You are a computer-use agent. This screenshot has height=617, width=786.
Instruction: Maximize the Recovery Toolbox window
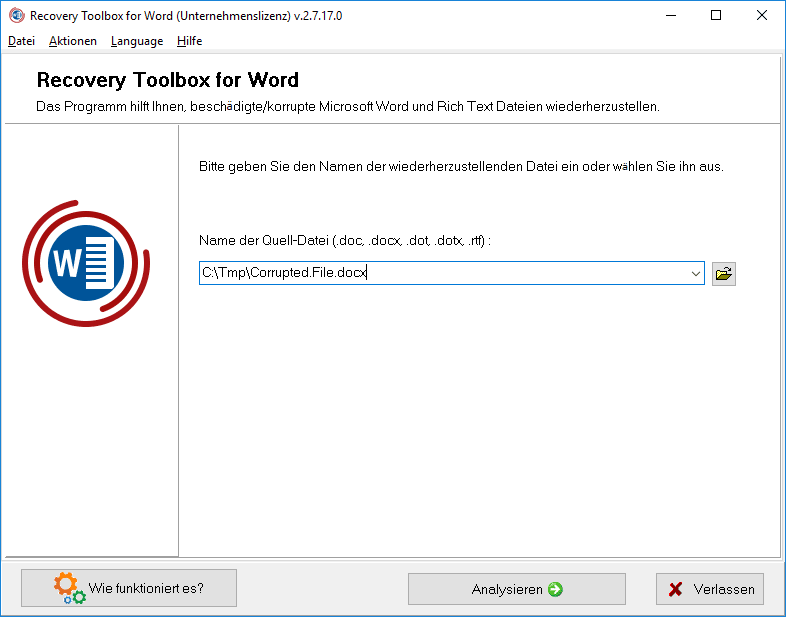[x=716, y=16]
